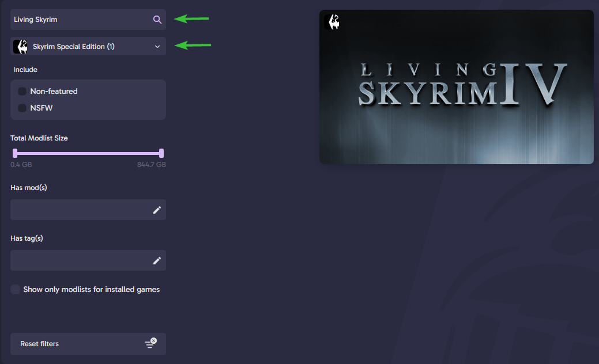Image resolution: width=599 pixels, height=364 pixels.
Task: Click the Reset filters button
Action: pyautogui.click(x=88, y=344)
